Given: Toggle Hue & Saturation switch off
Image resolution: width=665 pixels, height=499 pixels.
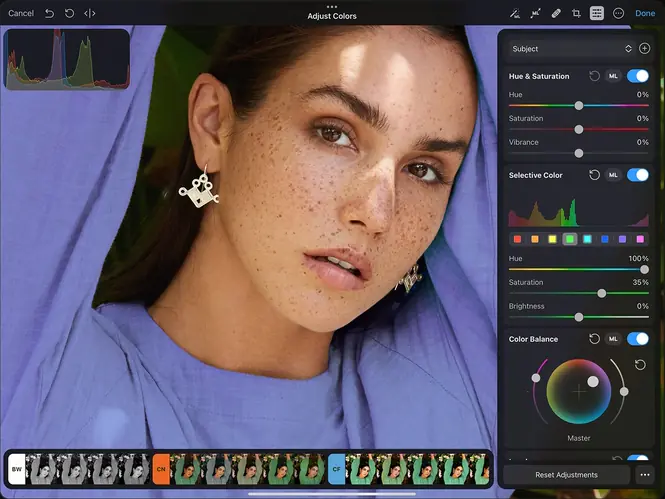Looking at the screenshot, I should tap(638, 76).
